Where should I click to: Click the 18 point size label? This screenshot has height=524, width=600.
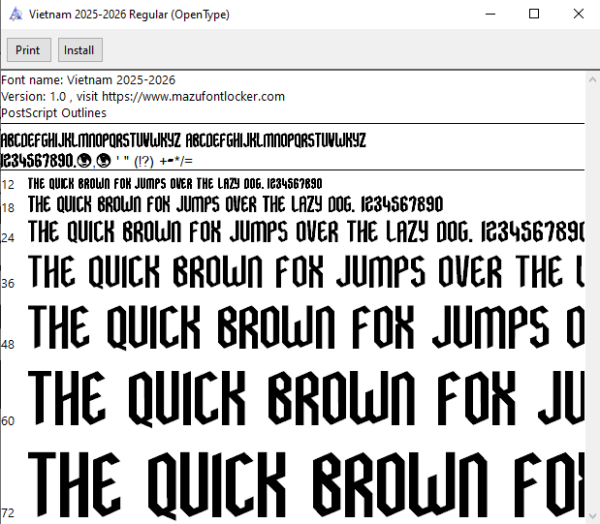[x=8, y=208]
